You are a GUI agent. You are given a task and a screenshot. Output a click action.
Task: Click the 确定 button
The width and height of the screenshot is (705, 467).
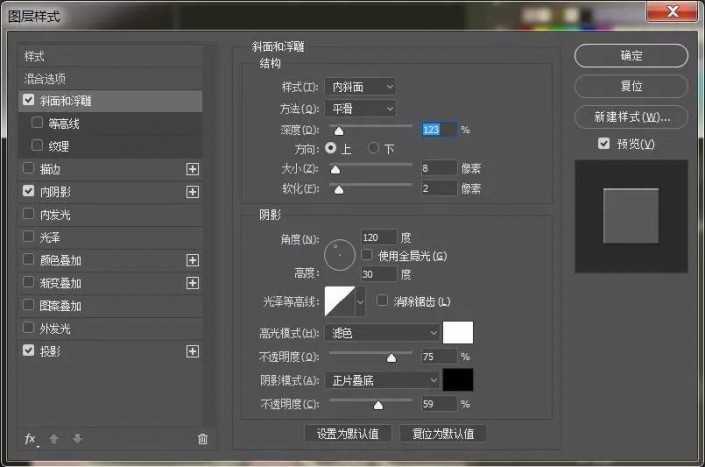pos(631,55)
